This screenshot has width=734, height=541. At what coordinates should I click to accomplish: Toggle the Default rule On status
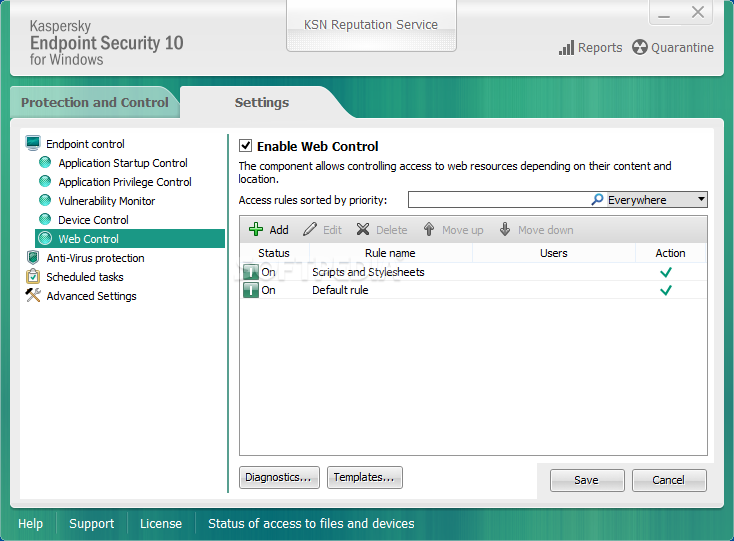tap(251, 291)
